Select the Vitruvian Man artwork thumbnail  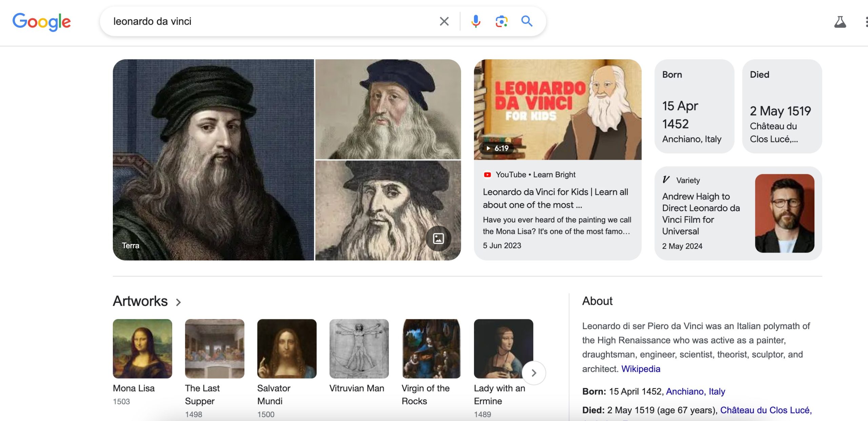[x=358, y=348]
